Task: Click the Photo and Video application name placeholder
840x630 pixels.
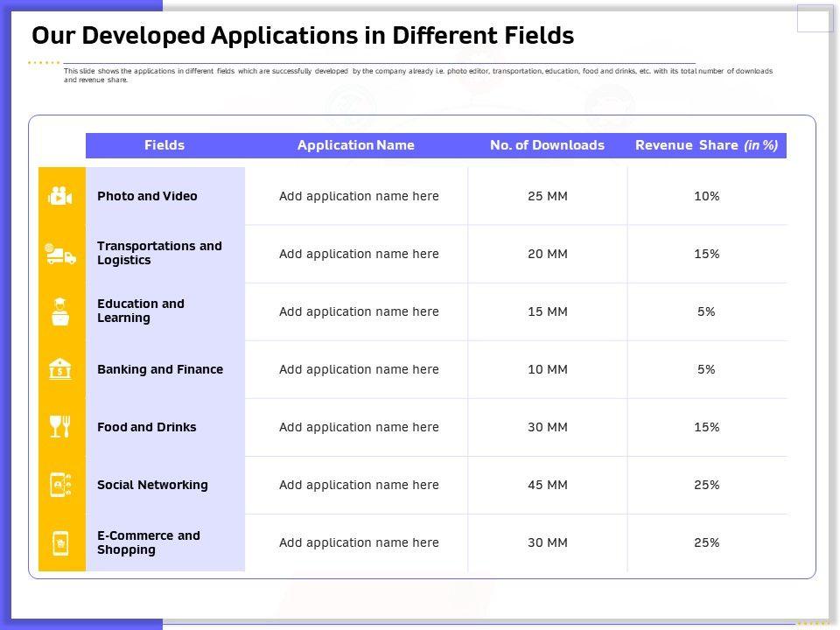Action: pos(359,196)
